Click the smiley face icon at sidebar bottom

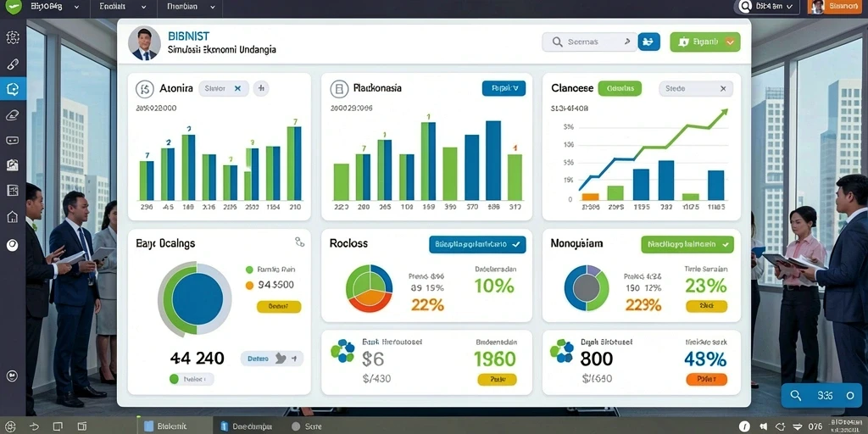point(12,376)
